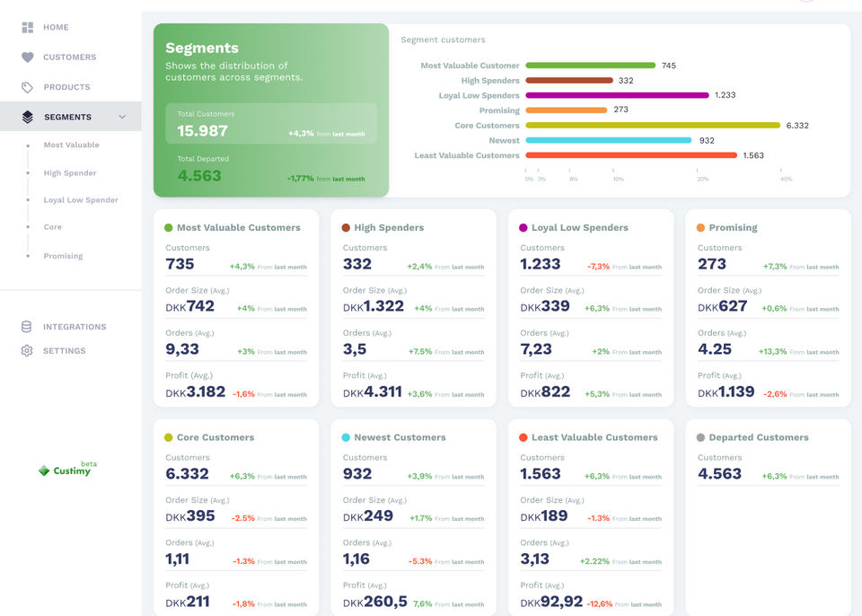Click chart value 745 beside Most Valuable
Viewport: 862px width, 616px height.
(668, 66)
